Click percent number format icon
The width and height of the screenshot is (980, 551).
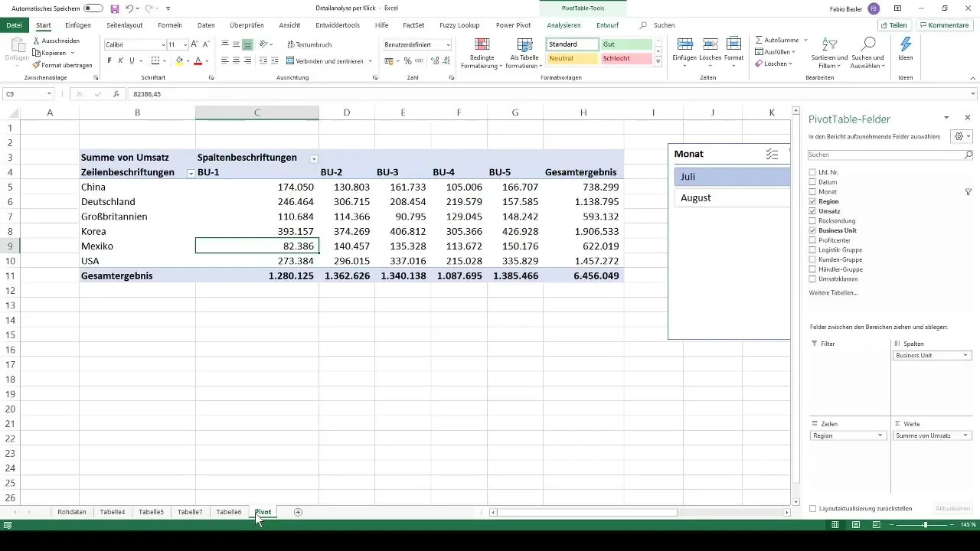pos(408,60)
